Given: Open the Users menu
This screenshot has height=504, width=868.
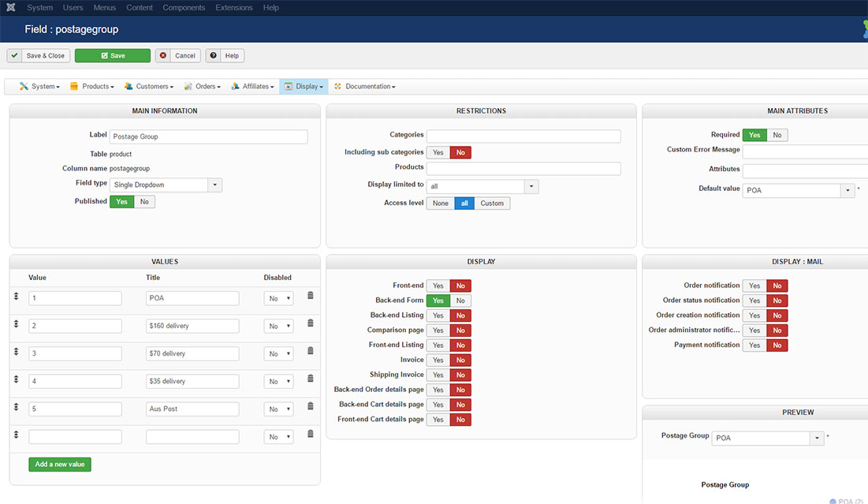Looking at the screenshot, I should pyautogui.click(x=73, y=8).
